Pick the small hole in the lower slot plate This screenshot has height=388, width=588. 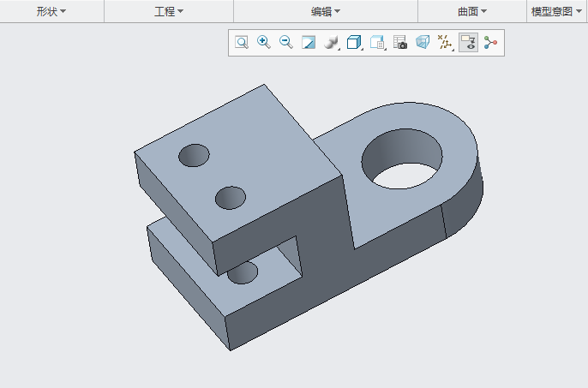tap(243, 273)
